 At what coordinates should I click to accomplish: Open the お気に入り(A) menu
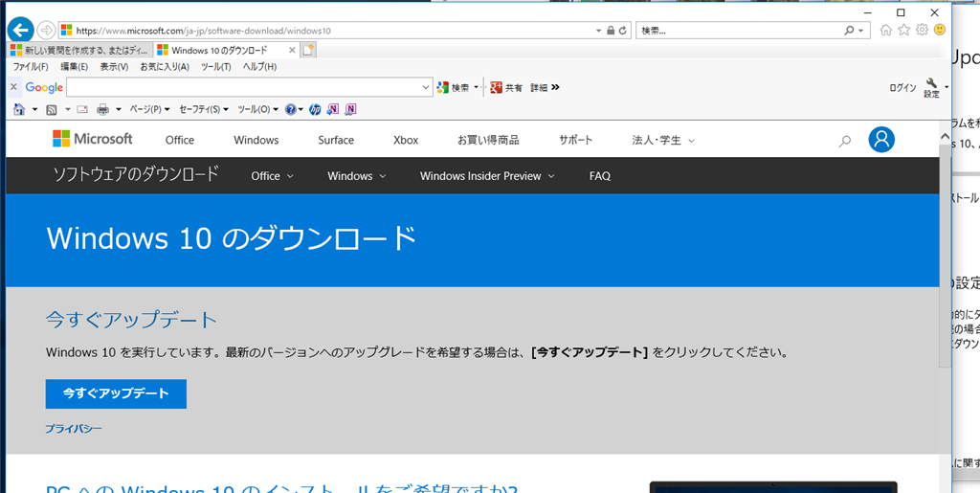click(x=165, y=67)
